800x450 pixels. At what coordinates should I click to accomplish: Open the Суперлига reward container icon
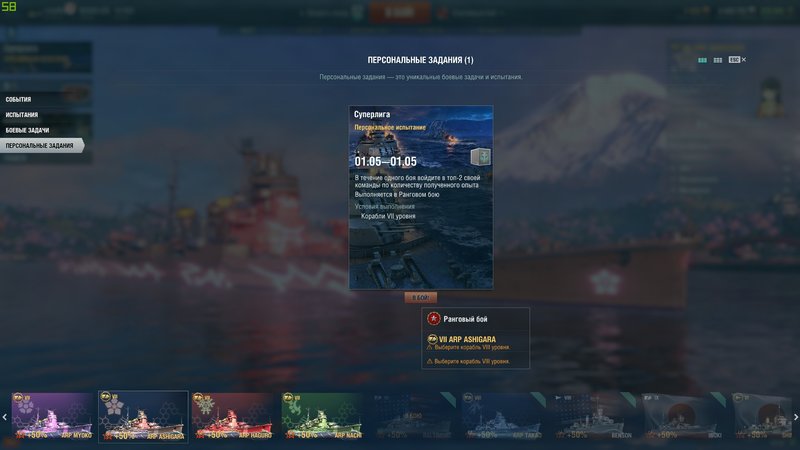coord(481,157)
